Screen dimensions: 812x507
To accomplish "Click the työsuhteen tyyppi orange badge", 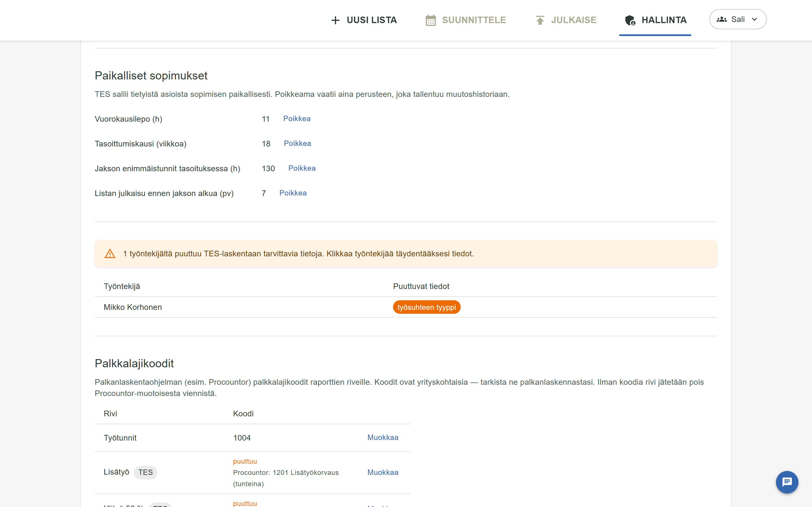I will click(427, 307).
